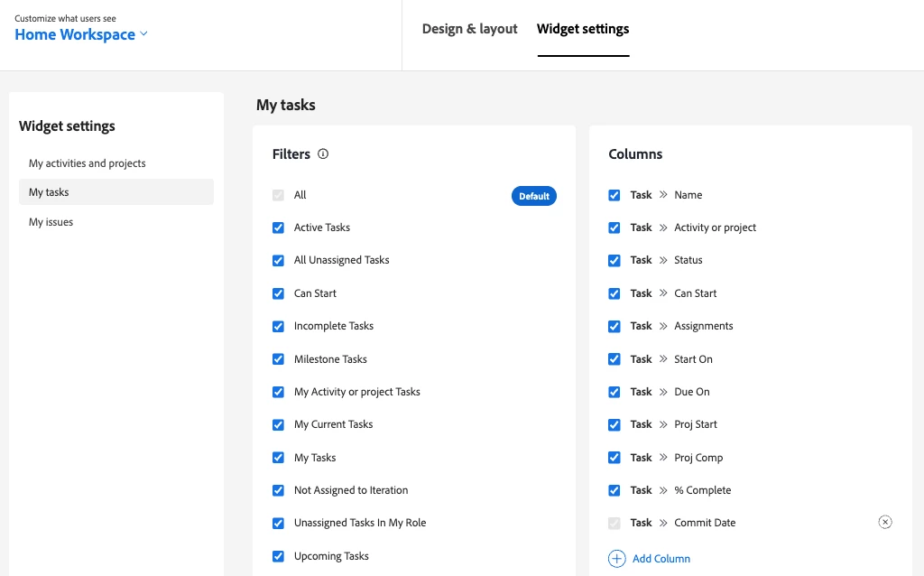Click the Default badge on All filter

534,196
